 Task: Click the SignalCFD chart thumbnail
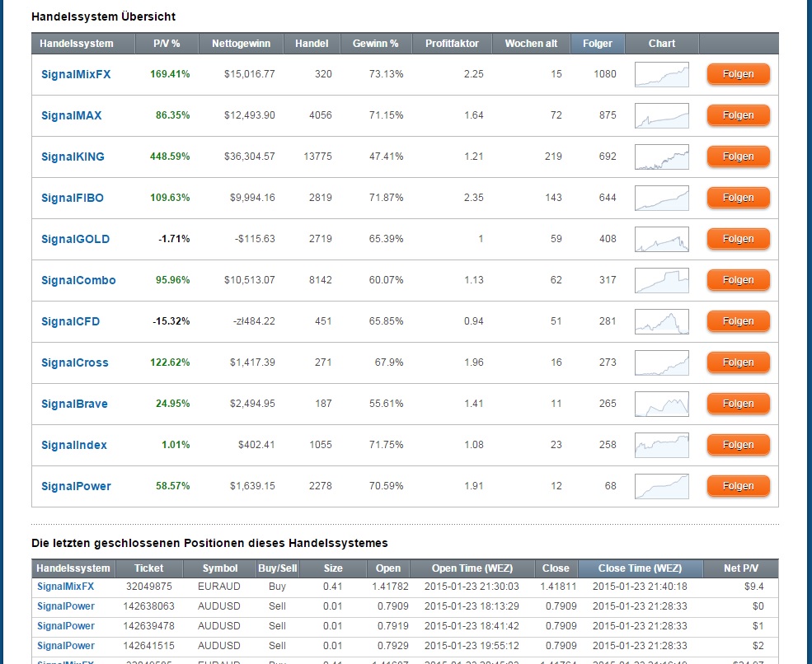click(x=661, y=321)
